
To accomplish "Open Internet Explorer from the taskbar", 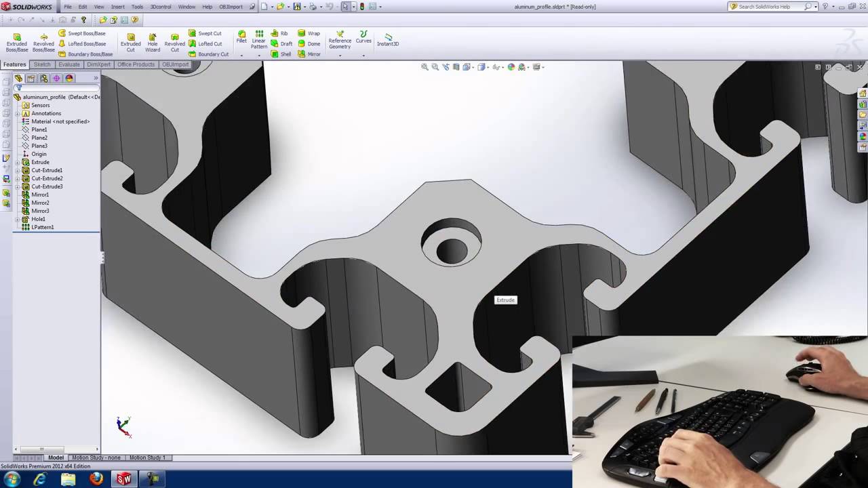I will click(x=40, y=479).
